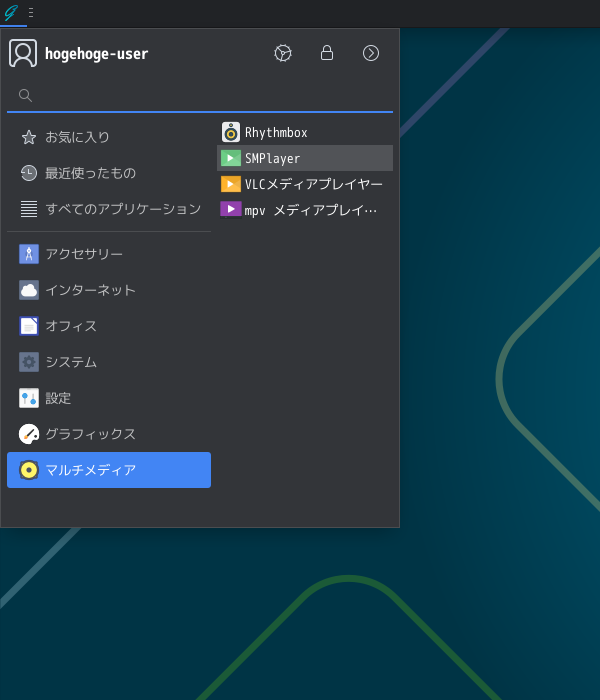Launch VLCメディアプレイヤー
The image size is (600, 700).
[x=305, y=184]
